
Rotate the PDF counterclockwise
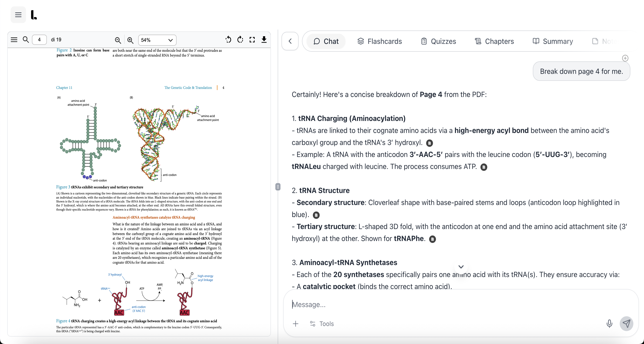click(228, 39)
